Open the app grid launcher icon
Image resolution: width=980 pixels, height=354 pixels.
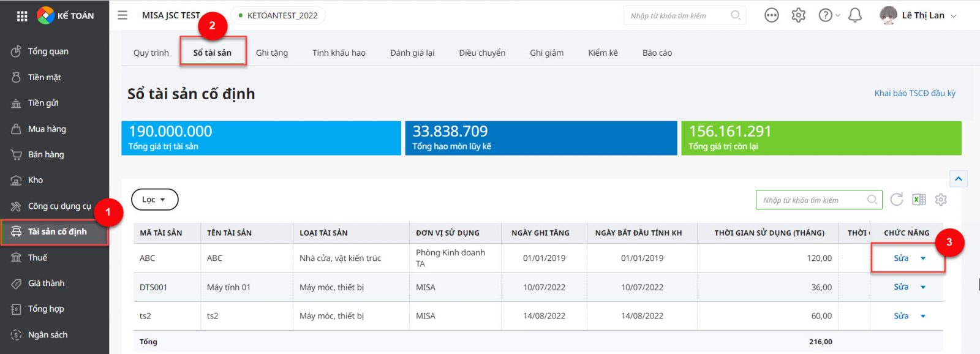coord(22,16)
